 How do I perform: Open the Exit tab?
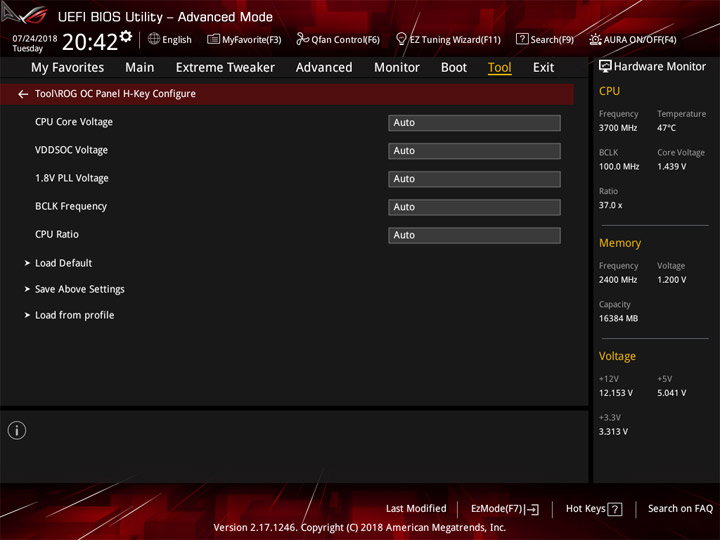pos(543,68)
